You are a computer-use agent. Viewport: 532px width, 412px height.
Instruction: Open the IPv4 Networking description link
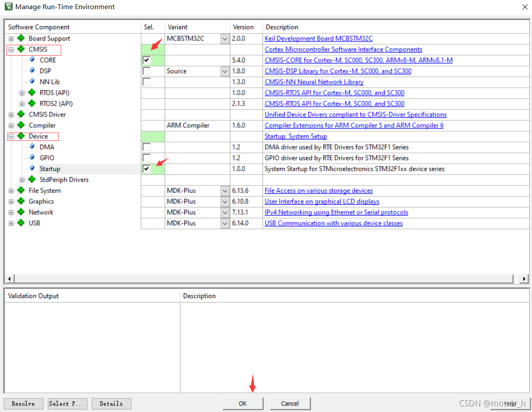[x=336, y=213]
